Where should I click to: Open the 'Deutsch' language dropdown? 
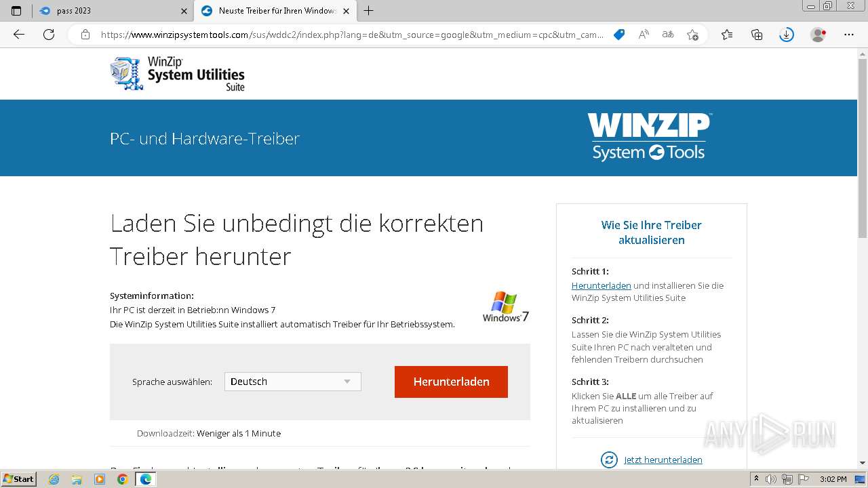293,382
